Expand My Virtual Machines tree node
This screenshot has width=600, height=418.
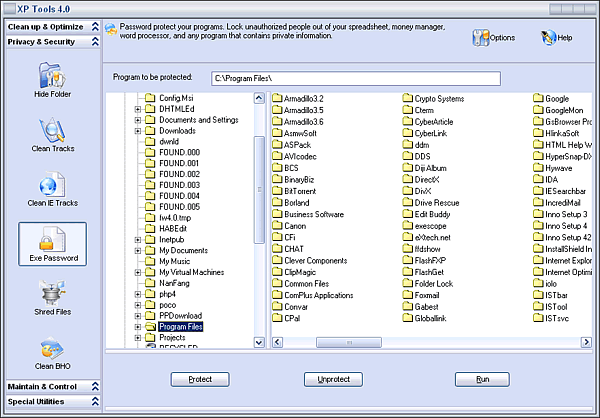(138, 273)
